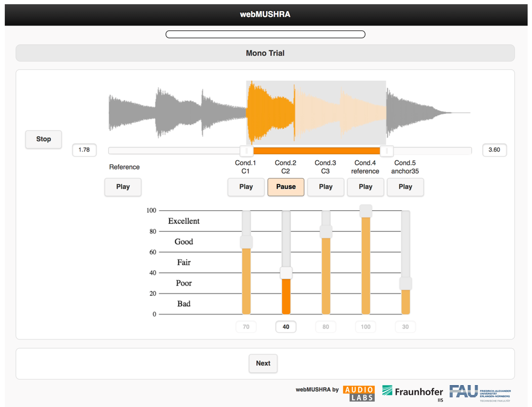The width and height of the screenshot is (532, 407).
Task: Play Cond.5 anchor35 stimulus
Action: (x=405, y=187)
